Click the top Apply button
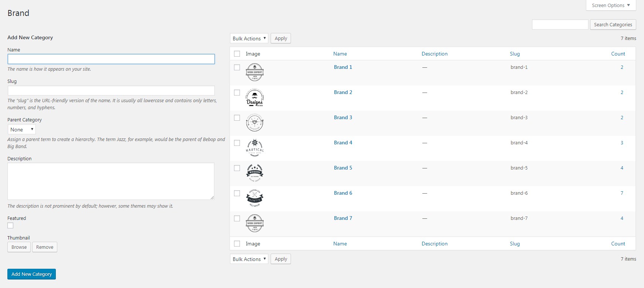 (281, 38)
